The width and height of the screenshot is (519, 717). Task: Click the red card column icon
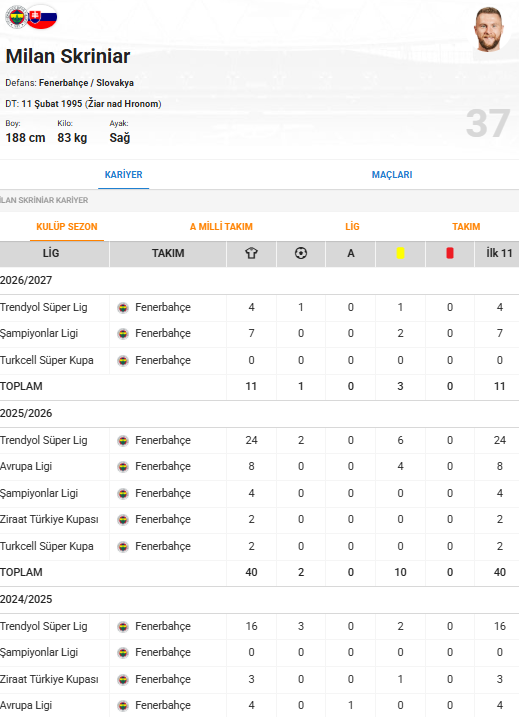[x=450, y=253]
